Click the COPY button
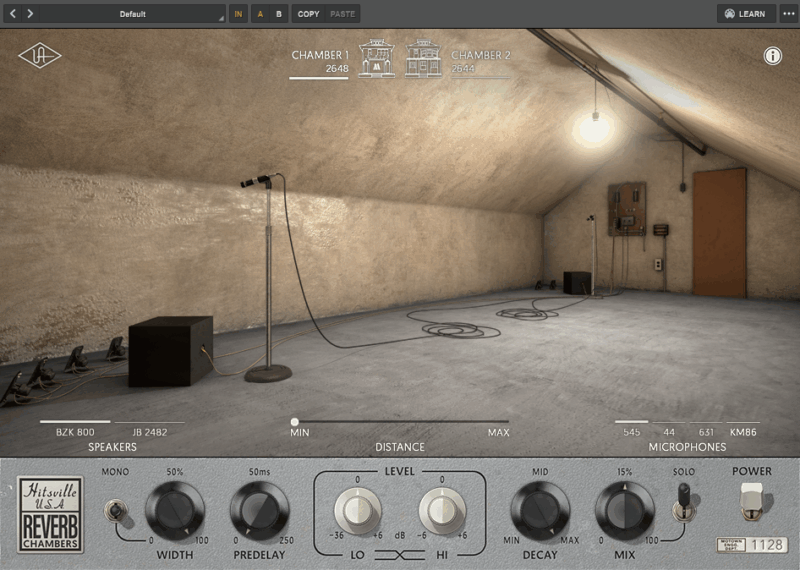The width and height of the screenshot is (800, 570). click(x=308, y=14)
